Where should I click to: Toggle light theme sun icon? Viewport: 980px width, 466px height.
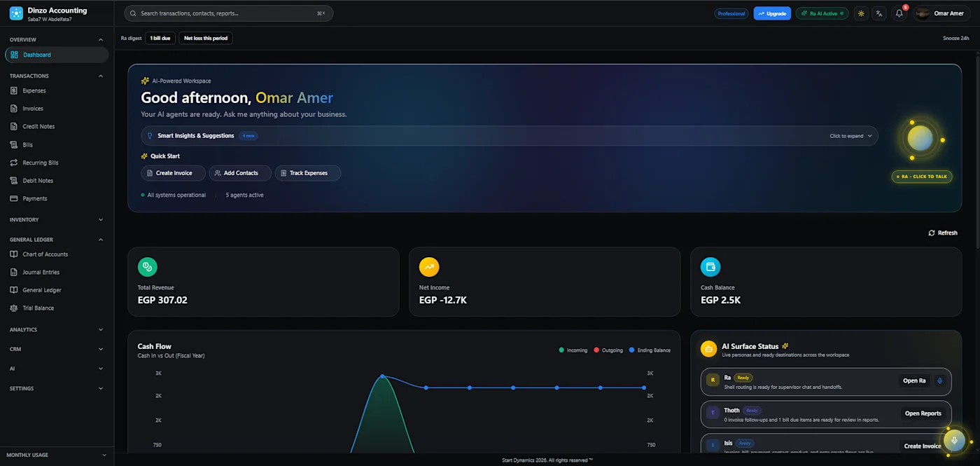861,13
